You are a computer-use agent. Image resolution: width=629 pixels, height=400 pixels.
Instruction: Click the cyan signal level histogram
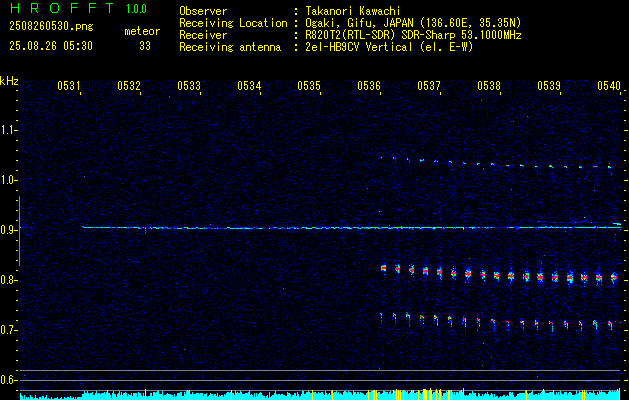coord(321,394)
